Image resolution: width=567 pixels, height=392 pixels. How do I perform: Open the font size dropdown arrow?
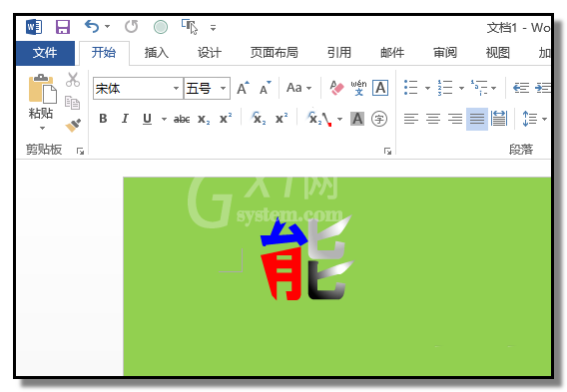click(224, 88)
